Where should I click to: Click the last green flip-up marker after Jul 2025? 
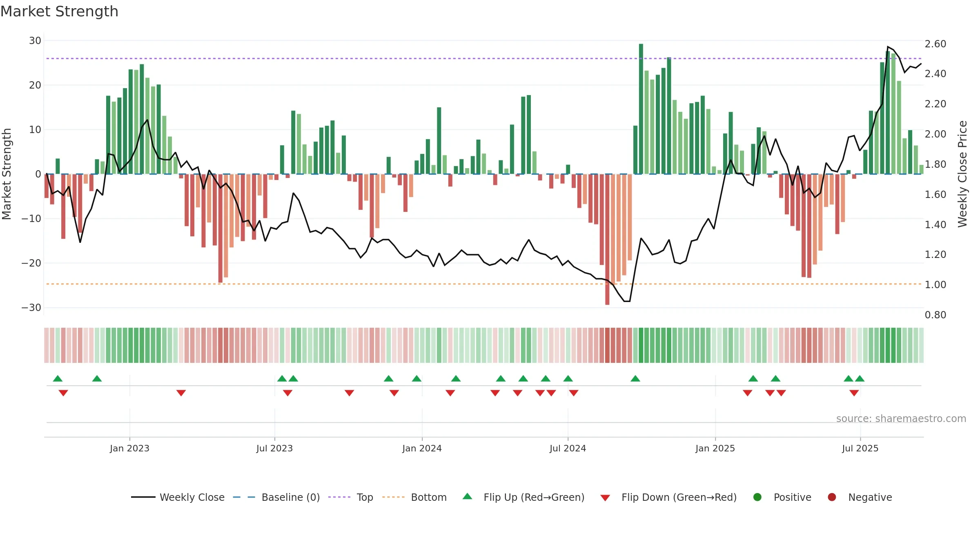tap(860, 378)
